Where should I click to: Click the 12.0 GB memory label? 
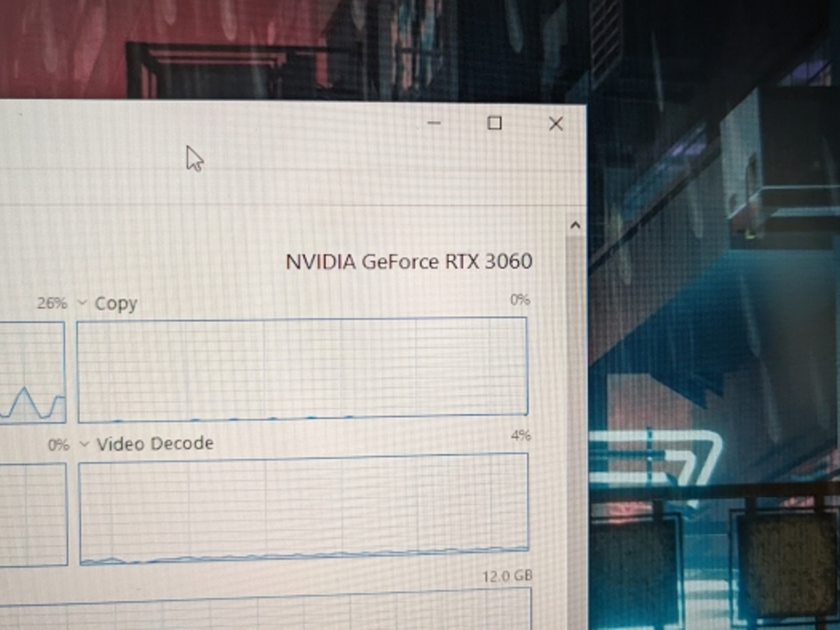[x=507, y=576]
